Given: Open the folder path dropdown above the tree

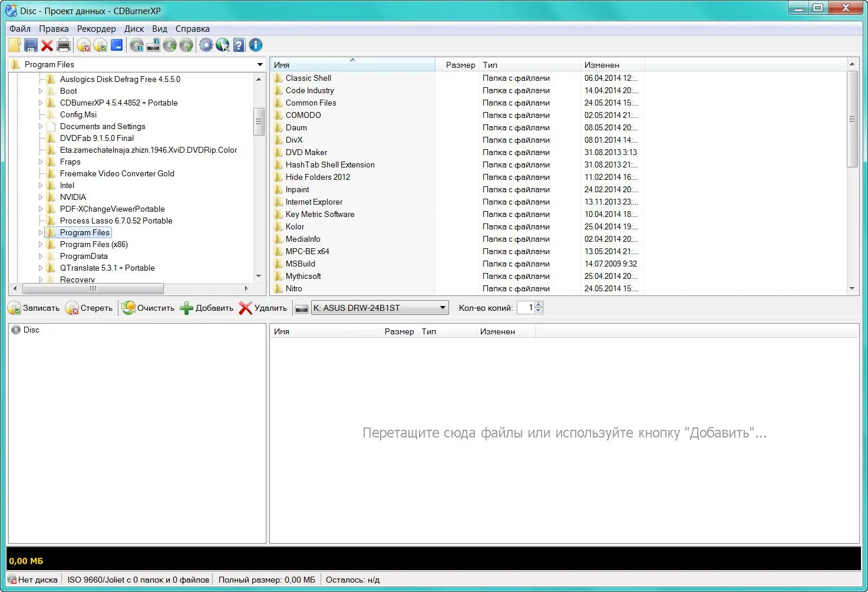Looking at the screenshot, I should [x=259, y=64].
